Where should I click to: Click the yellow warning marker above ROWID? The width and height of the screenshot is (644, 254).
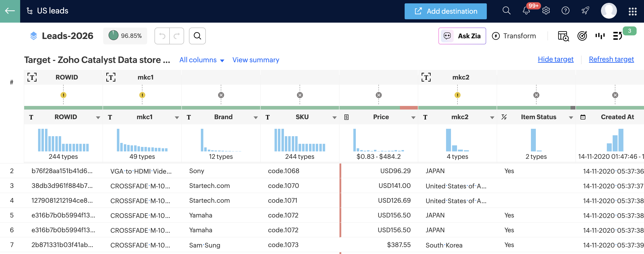point(63,95)
